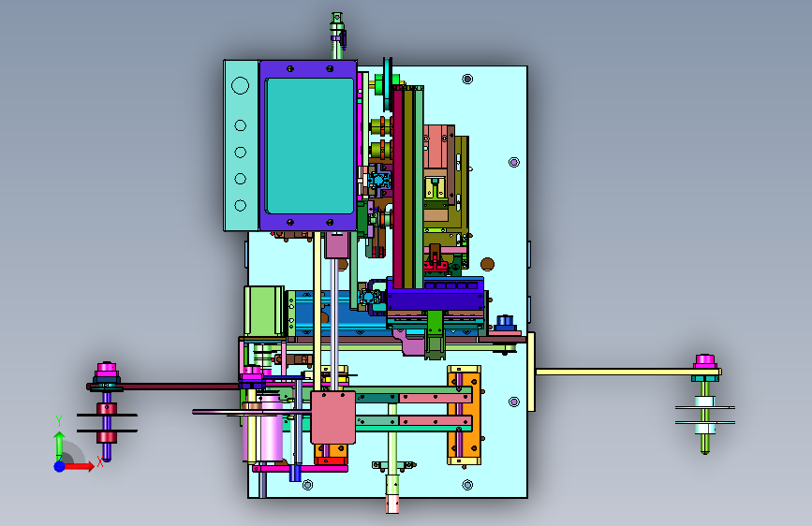
Task: Select the brown round knob on base plate
Action: pos(487,264)
